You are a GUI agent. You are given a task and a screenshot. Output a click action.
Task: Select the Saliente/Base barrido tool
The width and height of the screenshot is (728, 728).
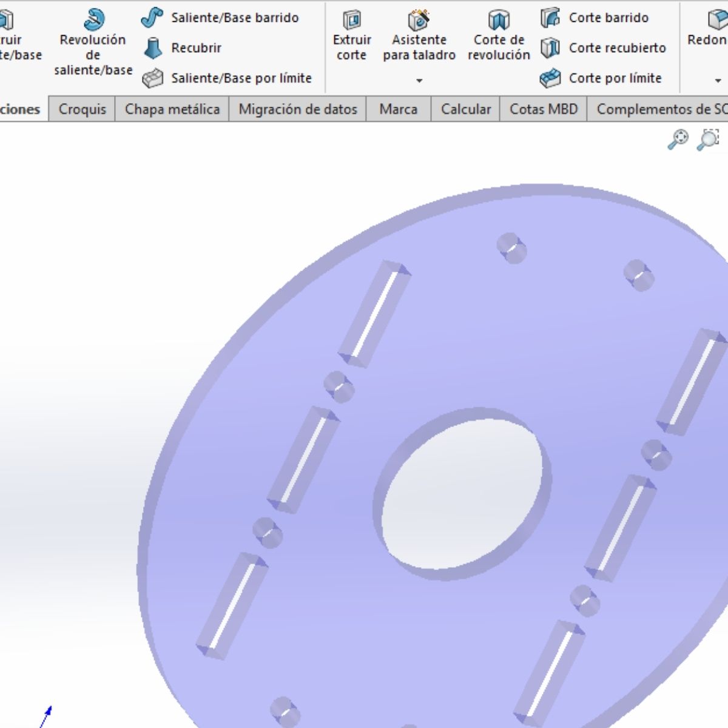coord(152,18)
